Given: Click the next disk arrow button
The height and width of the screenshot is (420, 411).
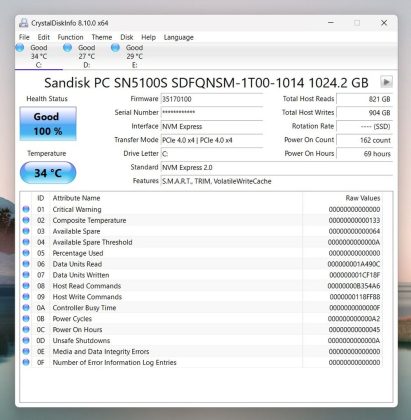Looking at the screenshot, I should 386,82.
